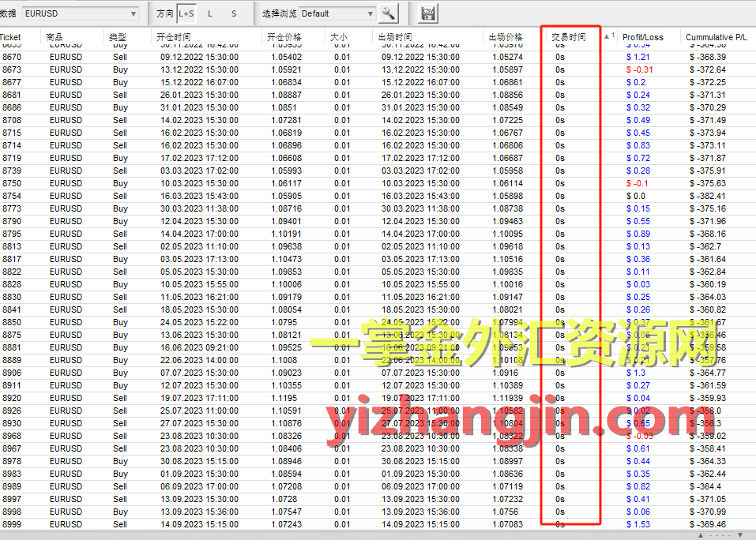Open the Default view selection dropdown

point(337,13)
